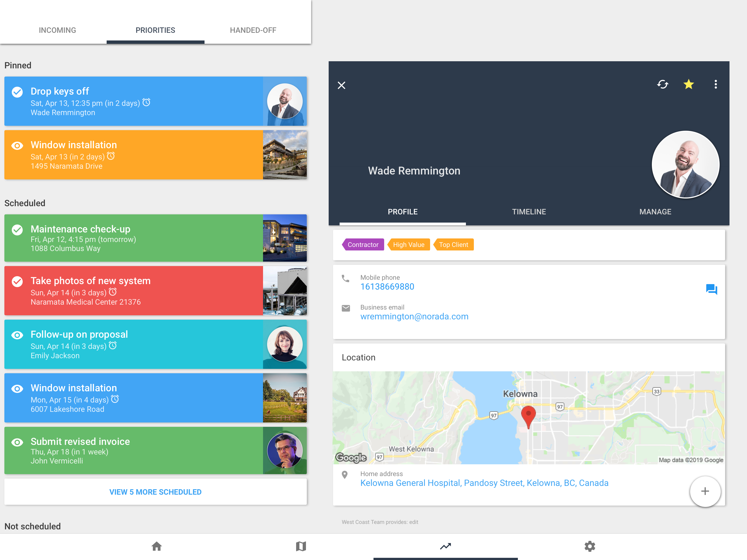The width and height of the screenshot is (747, 560).
Task: Toggle checkmark on Take photos of new system
Action: (x=17, y=281)
